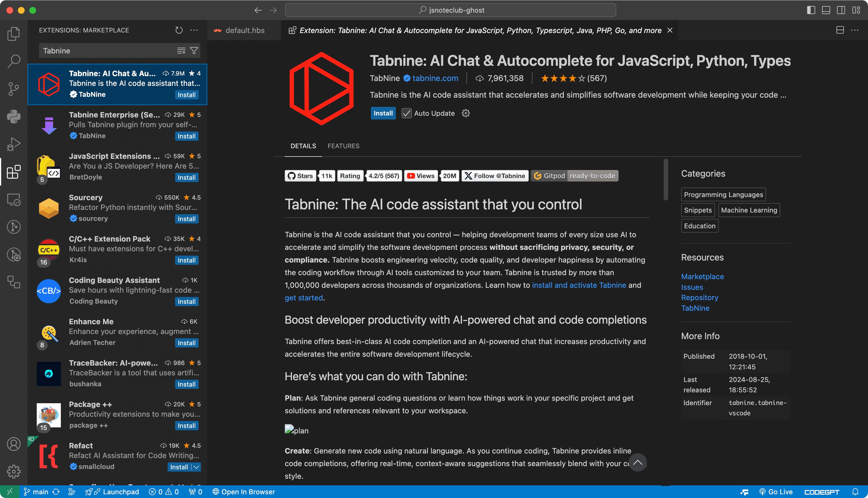Install the C/C++ Extension Pack
The width and height of the screenshot is (868, 498).
(x=187, y=260)
